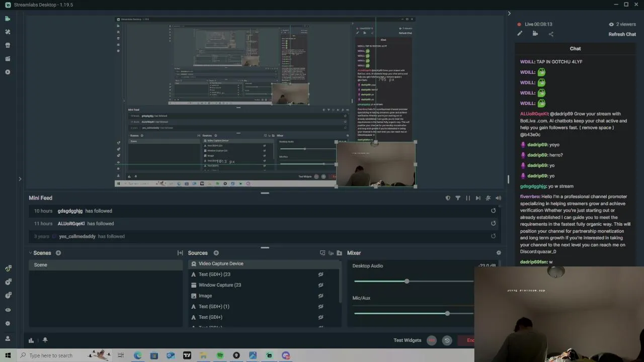The width and height of the screenshot is (644, 362).
Task: Click the Sources list scrollbar
Action: (341, 282)
